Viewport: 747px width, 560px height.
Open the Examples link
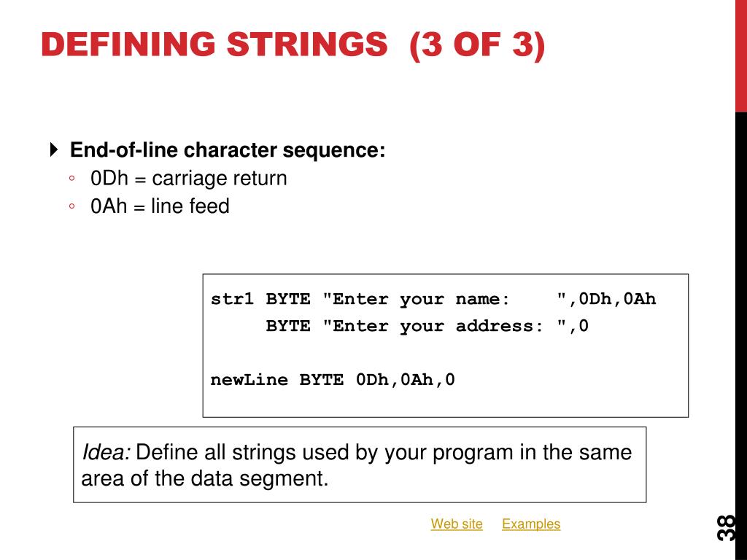click(531, 524)
